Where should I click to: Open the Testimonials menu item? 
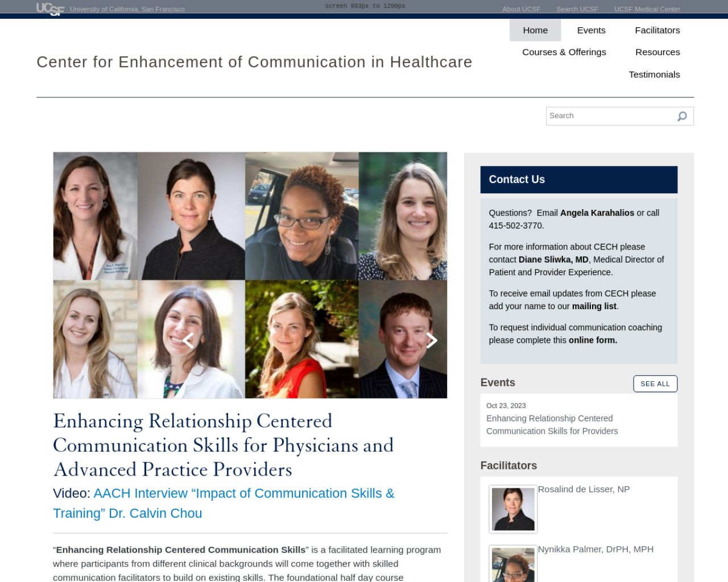coord(654,74)
